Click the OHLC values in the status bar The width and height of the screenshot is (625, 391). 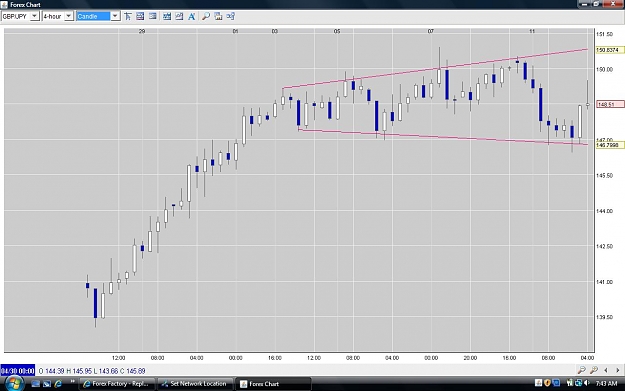tap(92, 371)
